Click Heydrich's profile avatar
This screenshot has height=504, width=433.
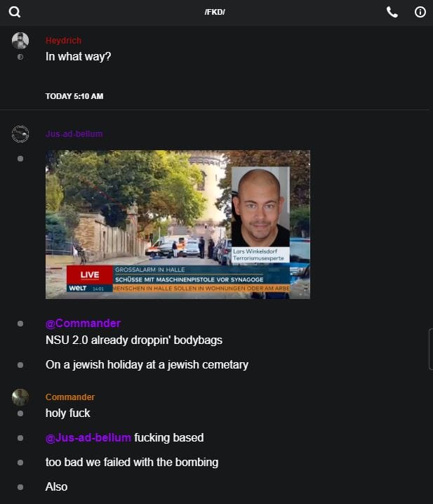click(x=20, y=41)
